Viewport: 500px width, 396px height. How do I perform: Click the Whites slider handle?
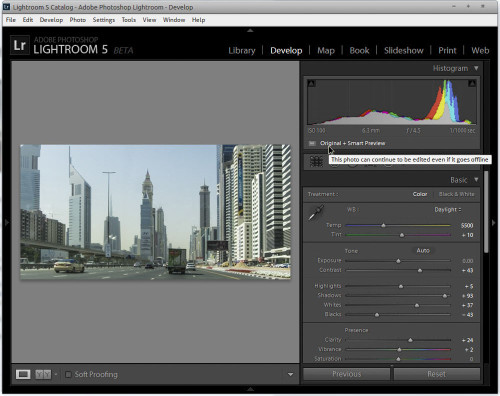coord(417,305)
